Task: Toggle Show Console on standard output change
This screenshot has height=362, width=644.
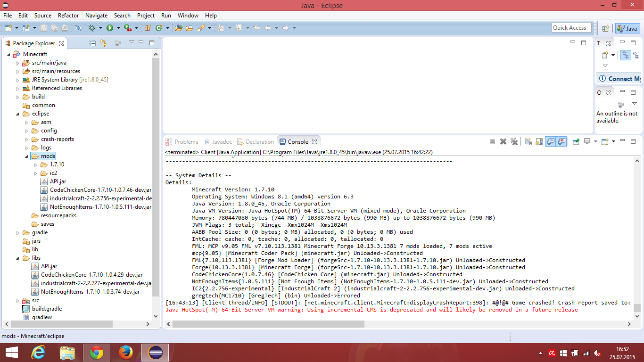Action: [550, 141]
